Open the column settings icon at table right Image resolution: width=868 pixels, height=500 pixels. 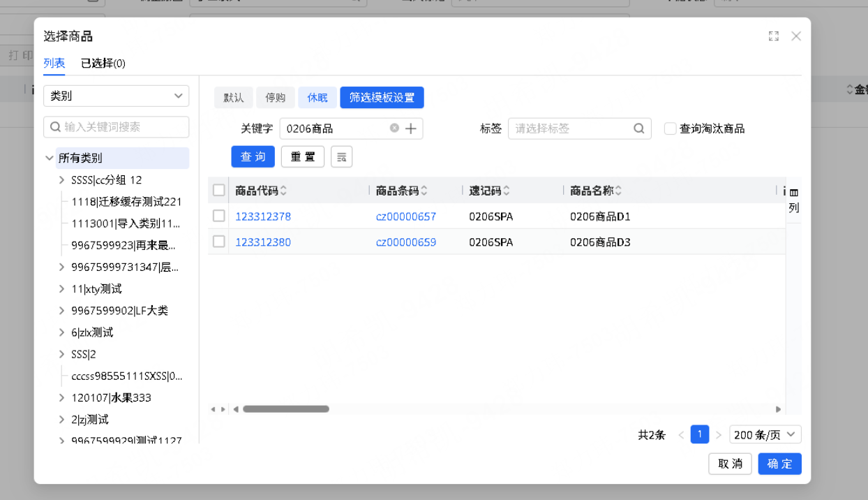[x=793, y=193]
